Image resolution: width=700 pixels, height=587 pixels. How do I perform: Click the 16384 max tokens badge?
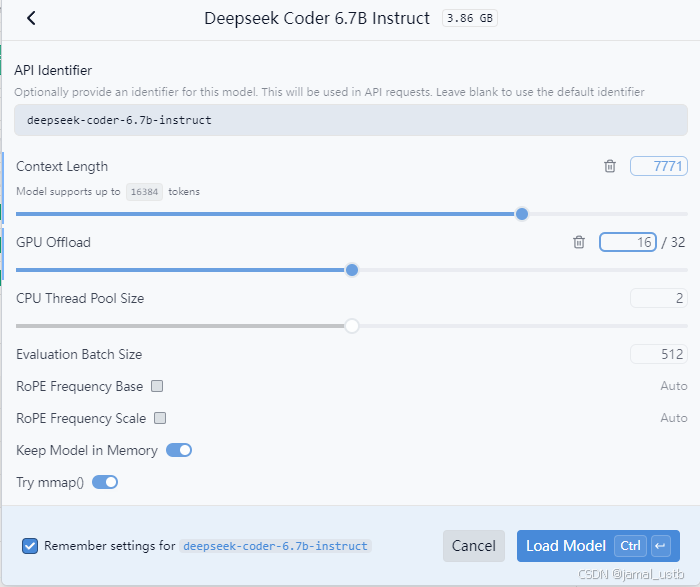[144, 192]
